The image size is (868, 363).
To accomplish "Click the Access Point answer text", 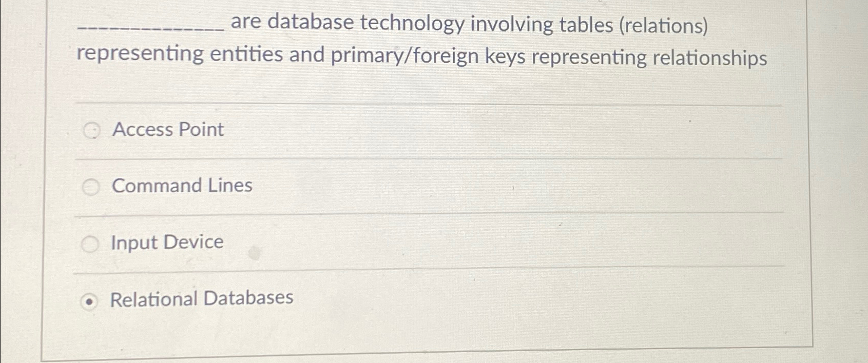I will click(167, 130).
